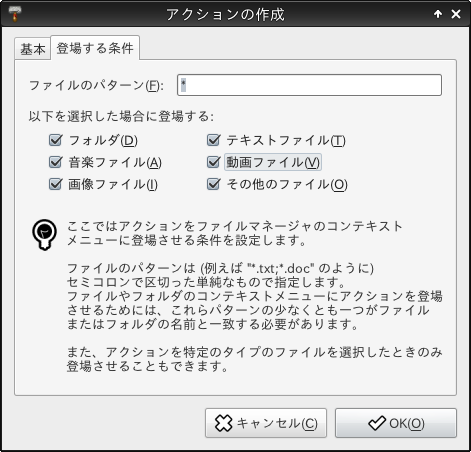Screen dimensions: 471x452
Task: Uncheck the その他のファイル(O) checkbox
Action: point(213,184)
